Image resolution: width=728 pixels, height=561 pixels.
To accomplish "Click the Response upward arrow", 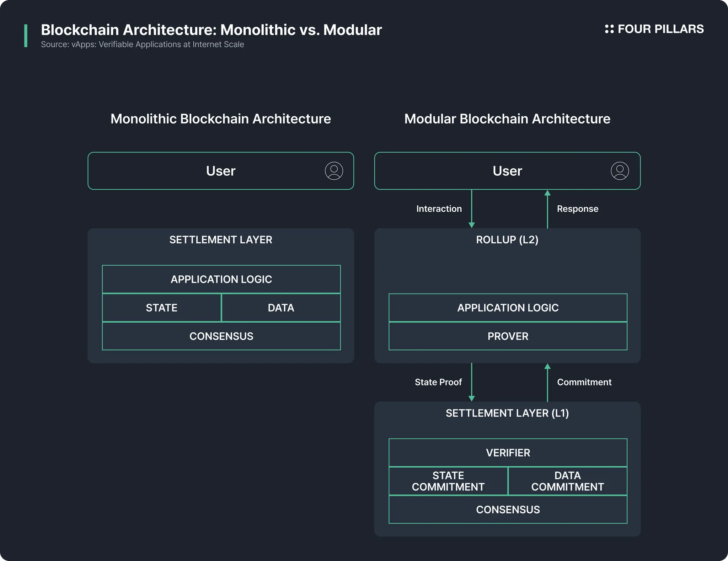I will 547,209.
